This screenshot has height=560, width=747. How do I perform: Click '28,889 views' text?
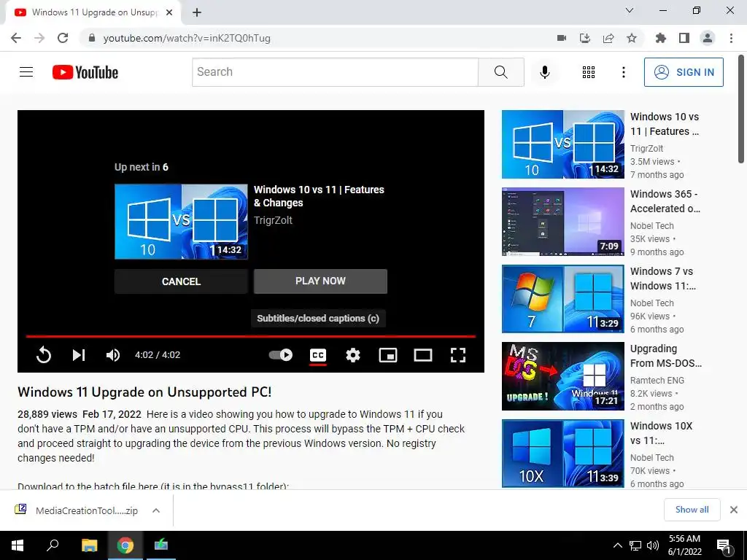coord(47,414)
